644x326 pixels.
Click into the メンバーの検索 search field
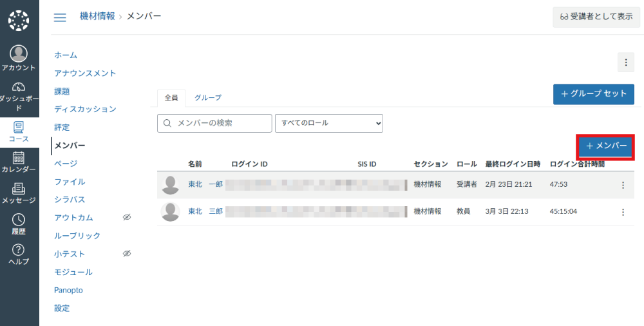point(214,123)
